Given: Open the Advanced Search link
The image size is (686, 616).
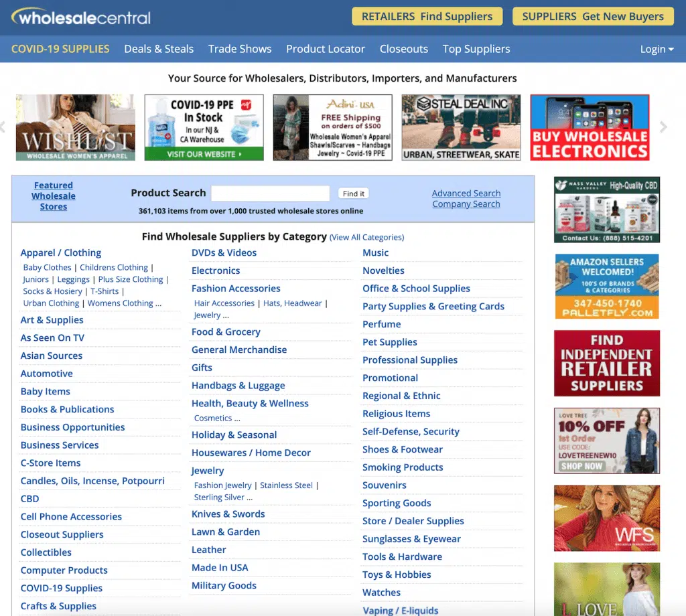Looking at the screenshot, I should click(x=466, y=194).
